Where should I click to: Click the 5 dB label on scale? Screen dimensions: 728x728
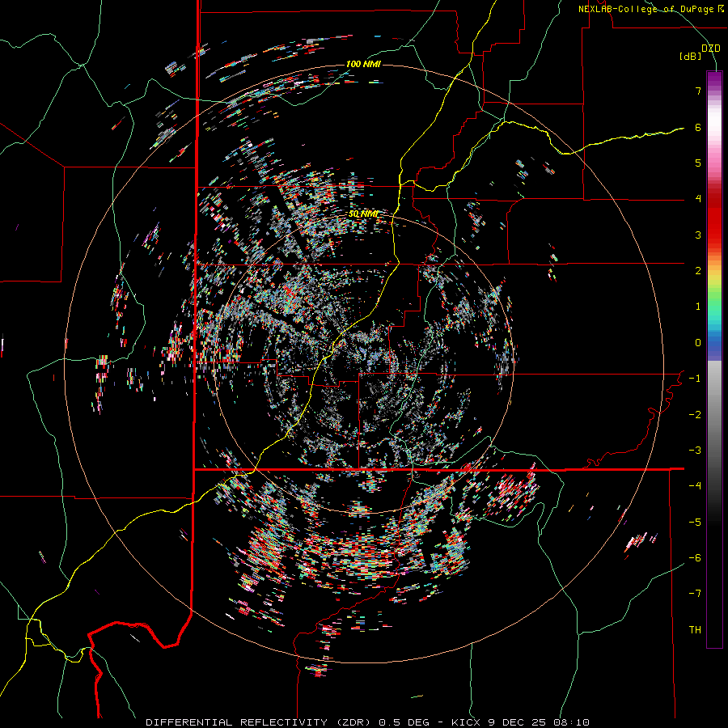click(698, 163)
